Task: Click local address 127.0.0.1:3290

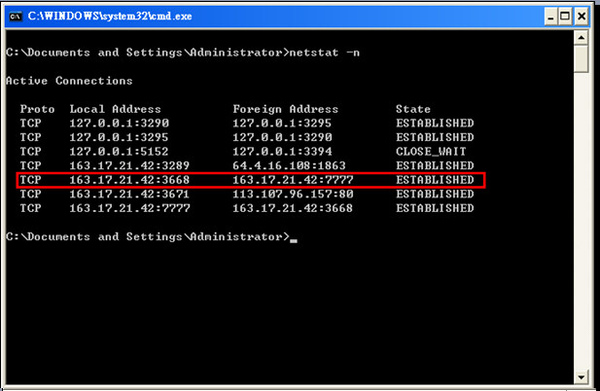Action: click(119, 123)
